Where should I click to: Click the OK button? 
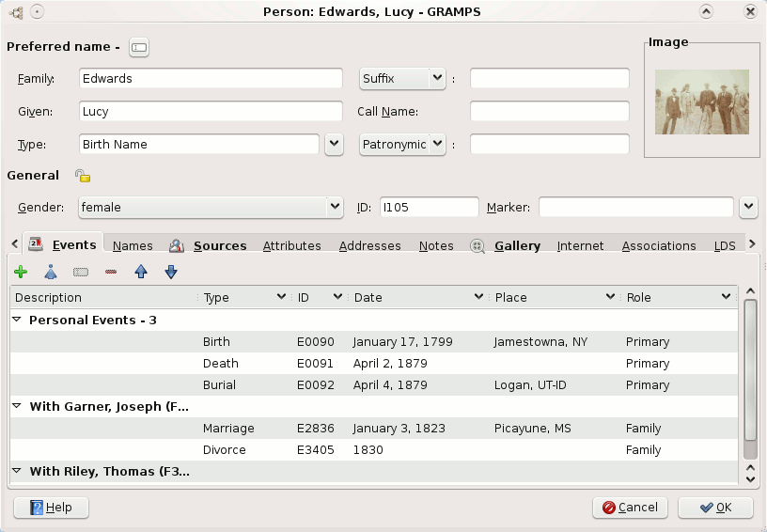pyautogui.click(x=715, y=508)
